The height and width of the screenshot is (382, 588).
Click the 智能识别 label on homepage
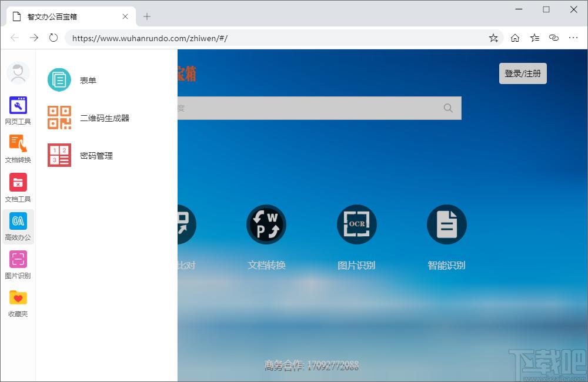[447, 266]
